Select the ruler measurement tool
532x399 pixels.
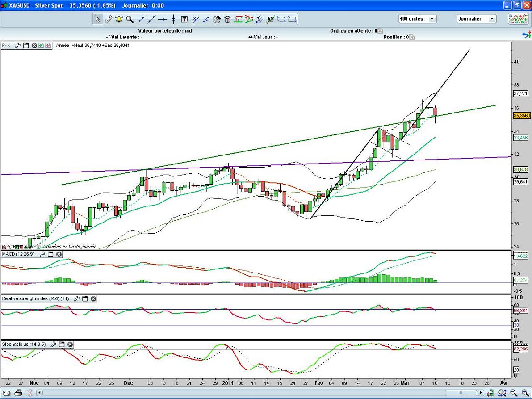(108, 19)
